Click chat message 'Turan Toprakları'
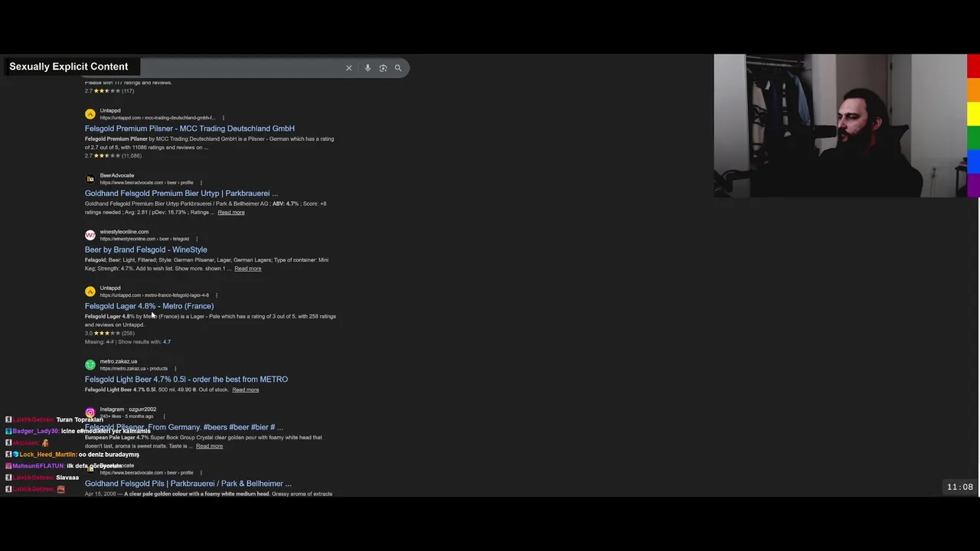The height and width of the screenshot is (551, 980). point(80,420)
